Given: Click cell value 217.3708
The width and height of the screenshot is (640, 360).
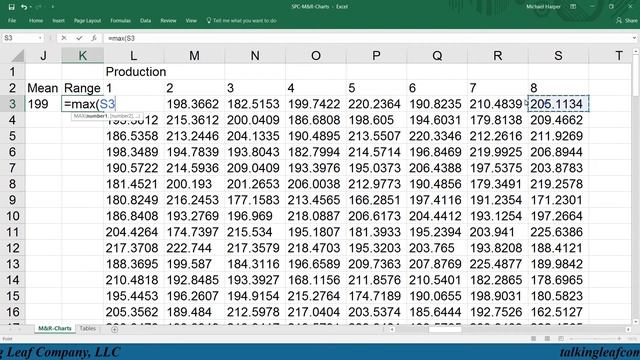Looking at the screenshot, I should coord(133,248).
